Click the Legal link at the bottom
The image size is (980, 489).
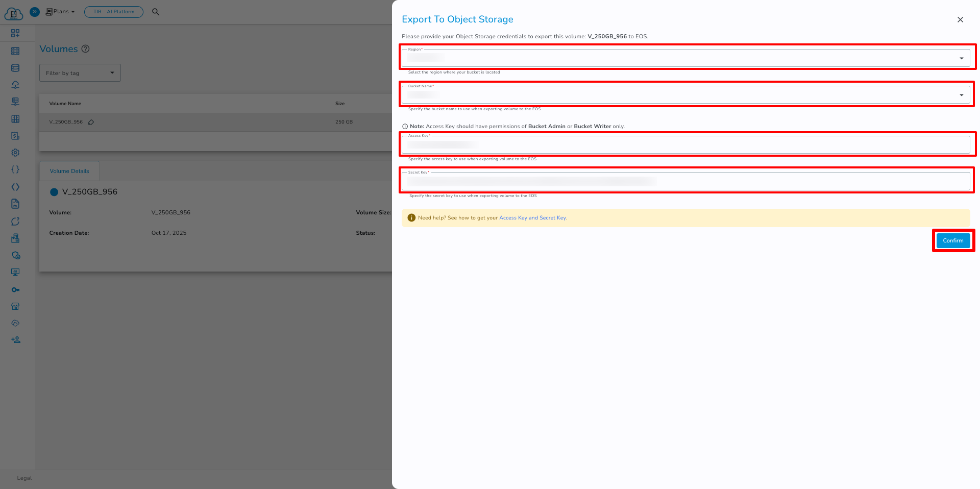click(24, 478)
